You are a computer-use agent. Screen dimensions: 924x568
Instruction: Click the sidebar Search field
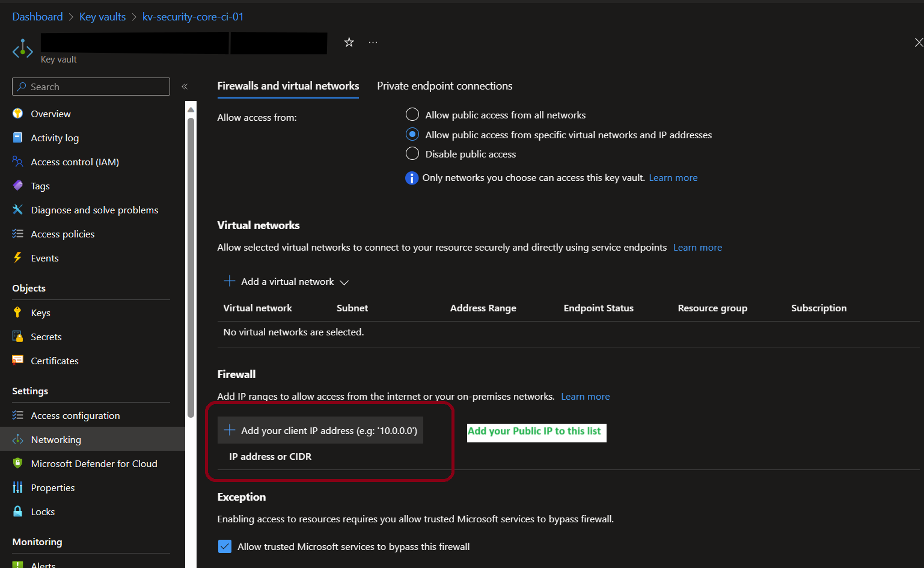point(91,87)
